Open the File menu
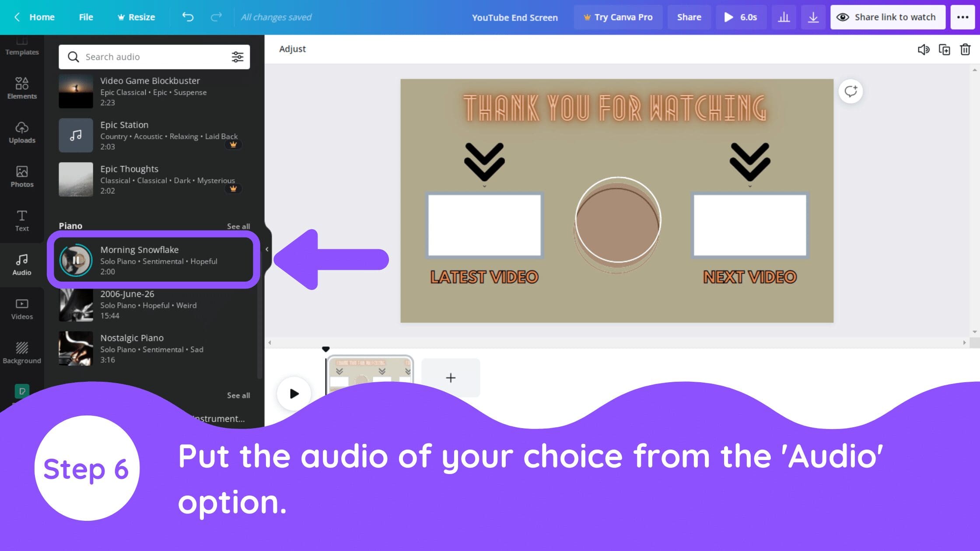 (x=86, y=17)
